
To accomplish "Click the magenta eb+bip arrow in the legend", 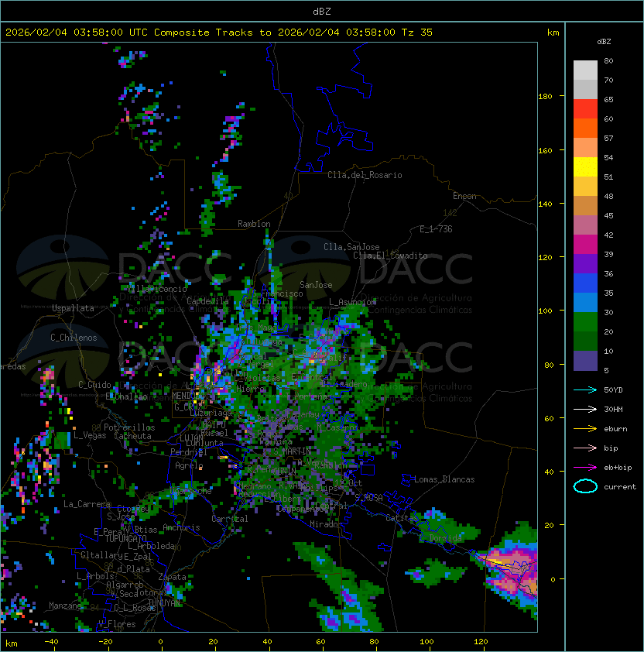I will [585, 468].
